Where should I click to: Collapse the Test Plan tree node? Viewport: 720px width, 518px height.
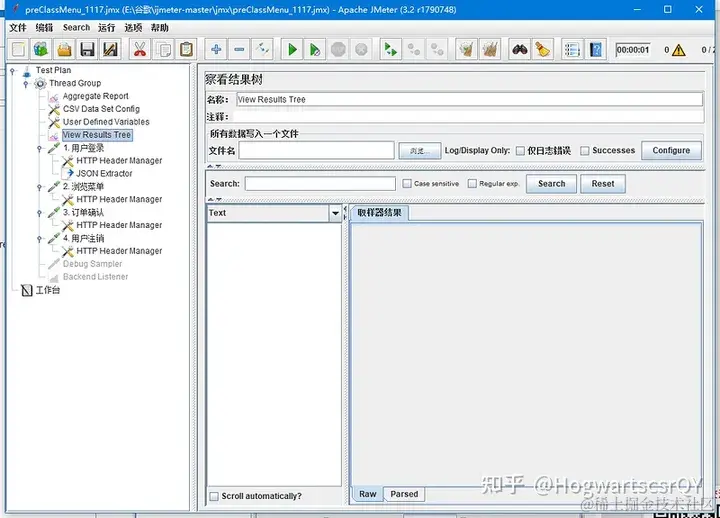coord(12,70)
